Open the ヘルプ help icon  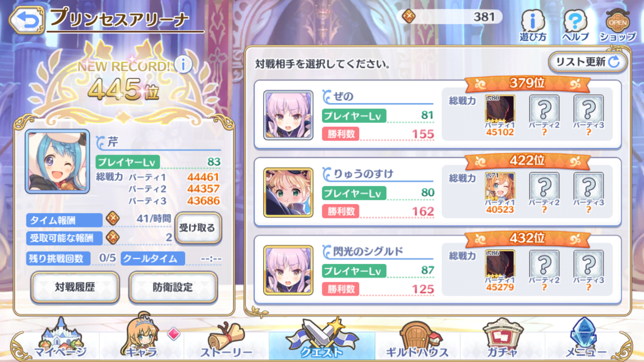pos(575,25)
